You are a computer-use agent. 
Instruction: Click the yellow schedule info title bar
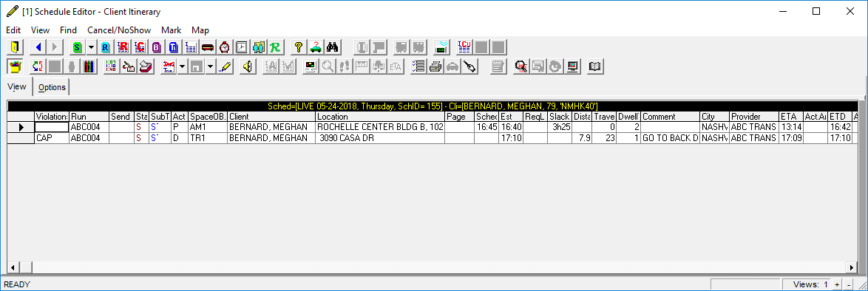tap(433, 106)
